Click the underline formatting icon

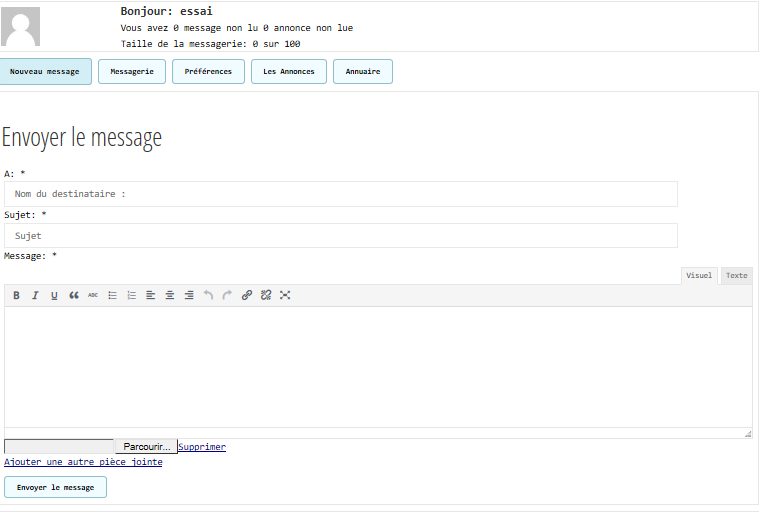(54, 295)
